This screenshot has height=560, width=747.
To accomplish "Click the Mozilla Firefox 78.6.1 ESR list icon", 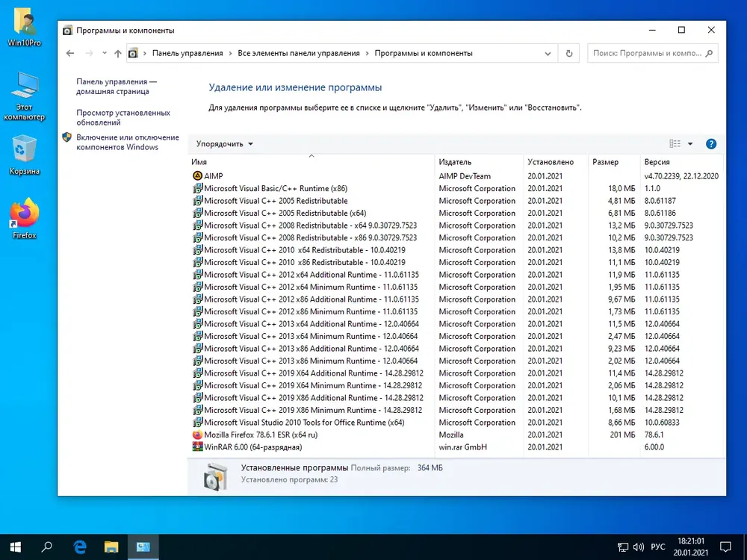I will 197,435.
